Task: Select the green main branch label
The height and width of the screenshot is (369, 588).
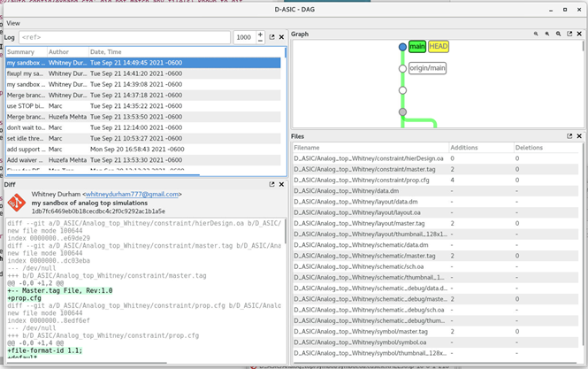Action: pyautogui.click(x=417, y=46)
